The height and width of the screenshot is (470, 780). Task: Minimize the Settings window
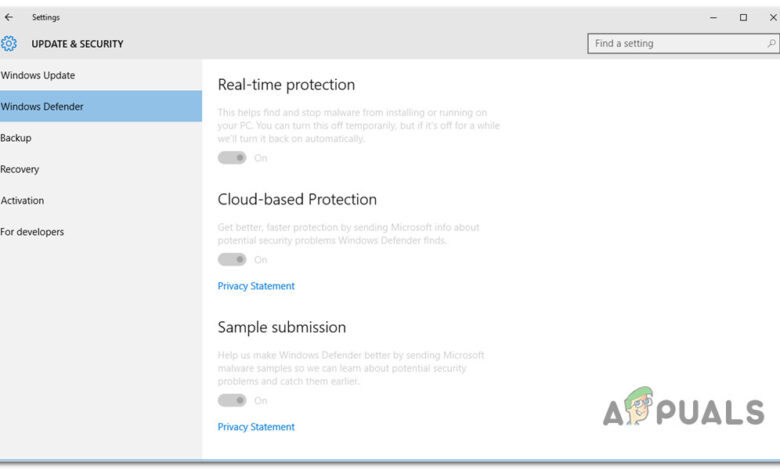713,17
